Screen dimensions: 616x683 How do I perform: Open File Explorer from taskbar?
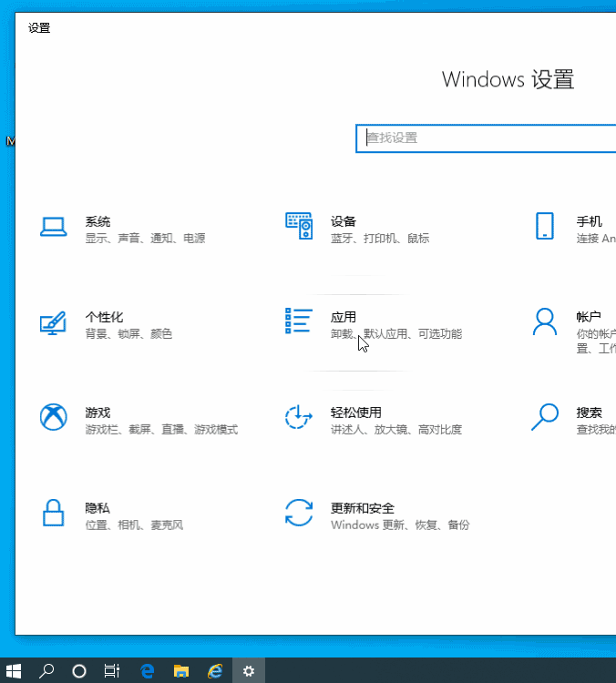coord(181,671)
